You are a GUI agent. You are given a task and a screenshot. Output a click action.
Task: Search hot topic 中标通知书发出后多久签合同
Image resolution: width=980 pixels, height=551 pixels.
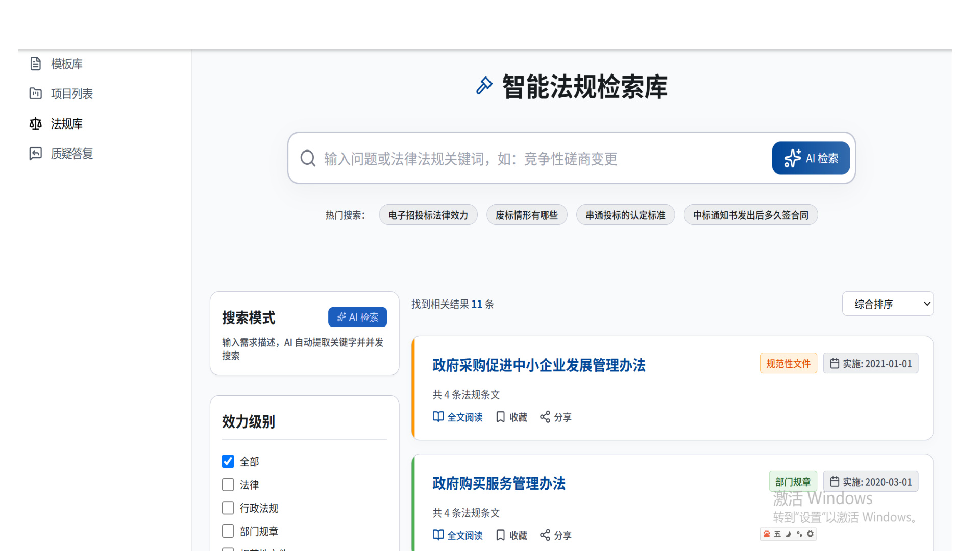pos(751,215)
